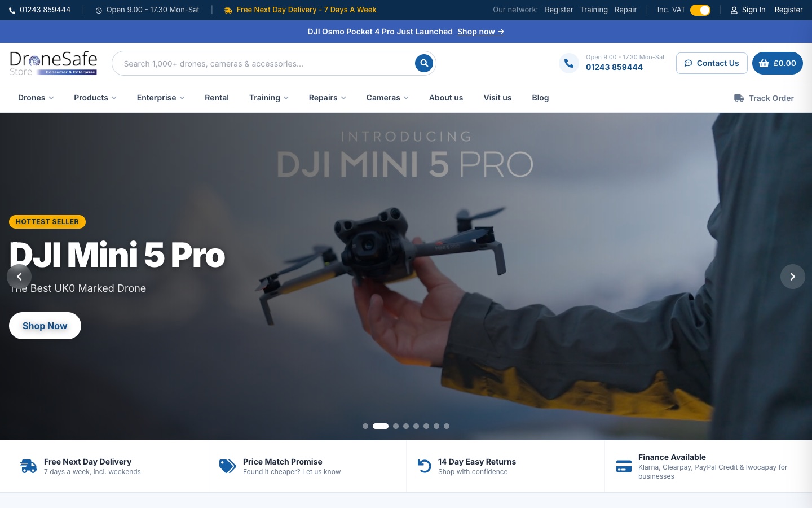
Task: Toggle the Inc. VAT switch
Action: 700,10
